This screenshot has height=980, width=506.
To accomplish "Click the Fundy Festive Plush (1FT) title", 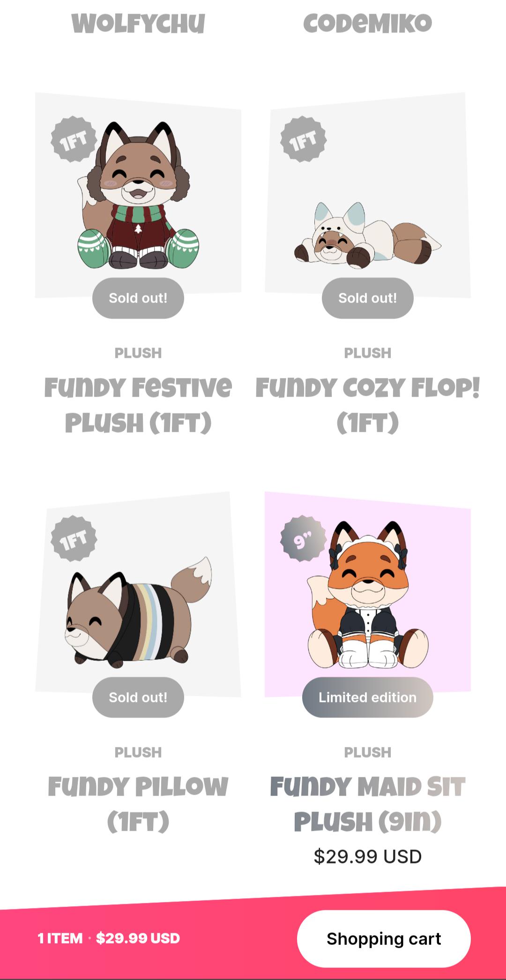I will pos(138,405).
